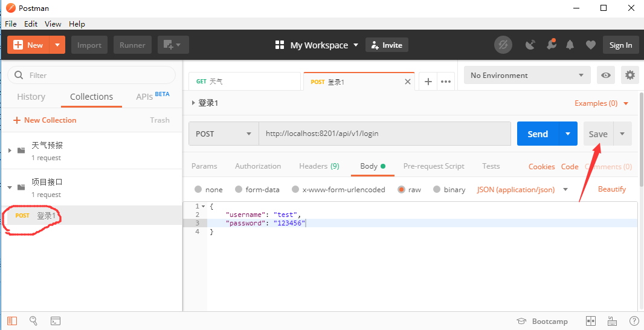Image resolution: width=644 pixels, height=330 pixels.
Task: Fold the JSON block at line 1
Action: pyautogui.click(x=204, y=206)
